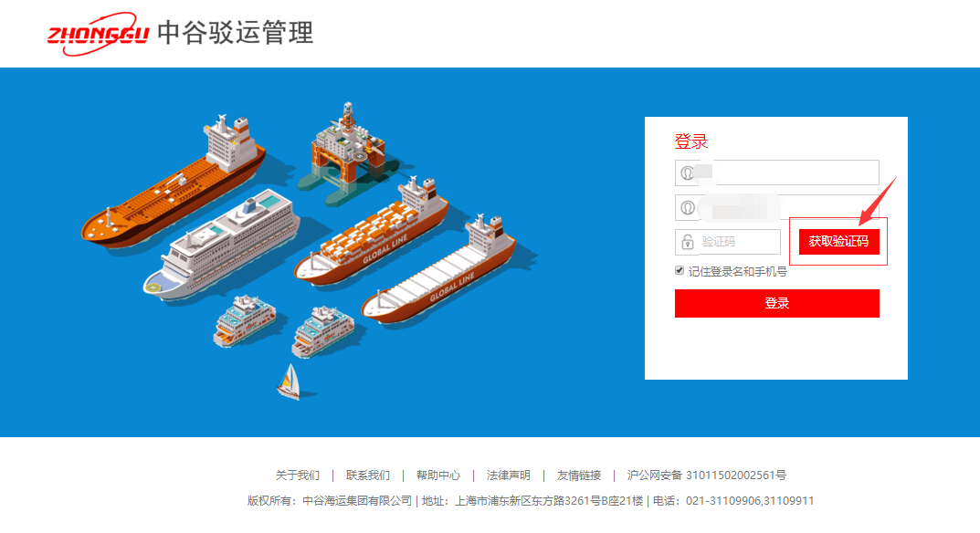Focus the 验证码 input field
This screenshot has width=980, height=533.
tap(728, 242)
